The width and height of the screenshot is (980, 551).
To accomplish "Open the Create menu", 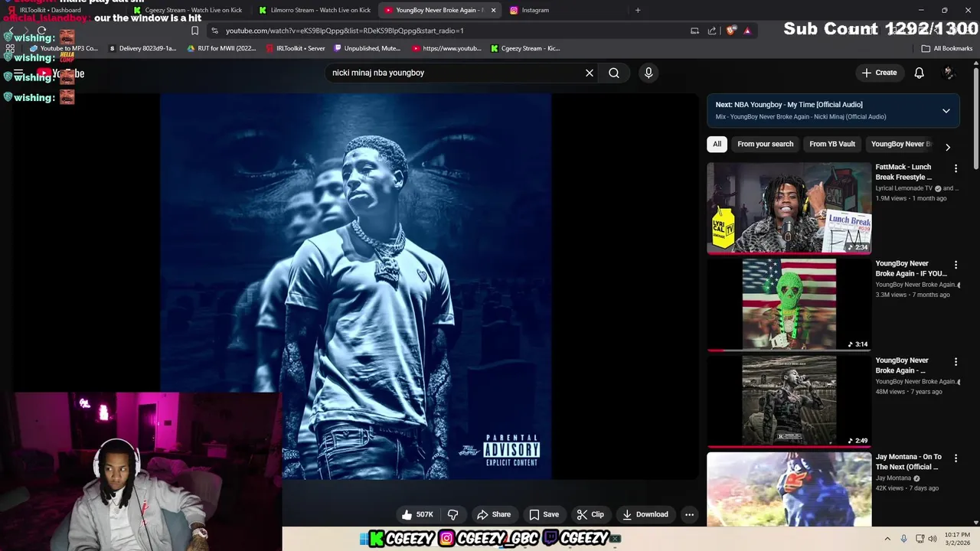I will pyautogui.click(x=879, y=73).
